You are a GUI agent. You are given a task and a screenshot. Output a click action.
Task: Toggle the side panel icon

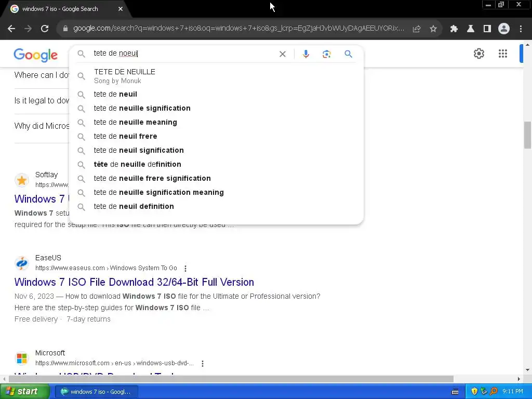487,29
